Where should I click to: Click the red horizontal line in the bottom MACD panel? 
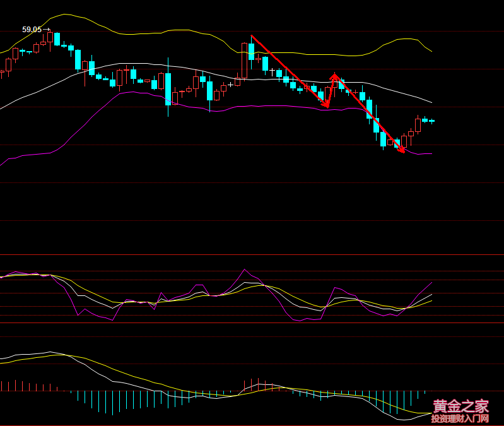(252, 364)
